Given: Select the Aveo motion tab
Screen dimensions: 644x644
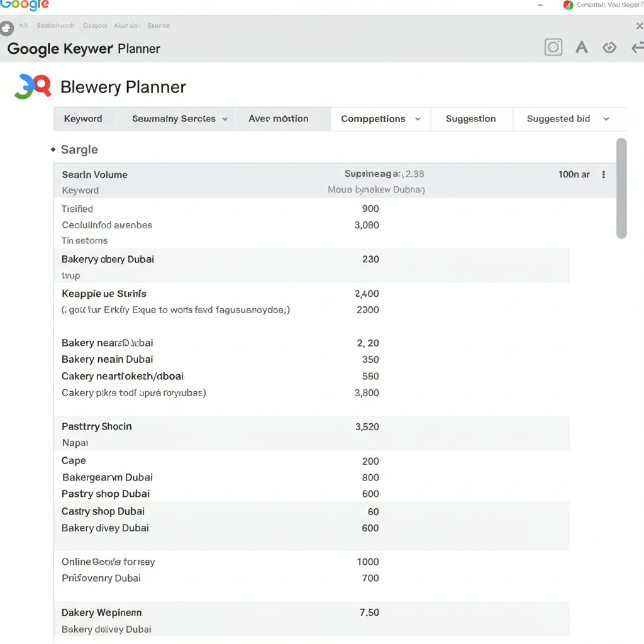Looking at the screenshot, I should pyautogui.click(x=283, y=119).
